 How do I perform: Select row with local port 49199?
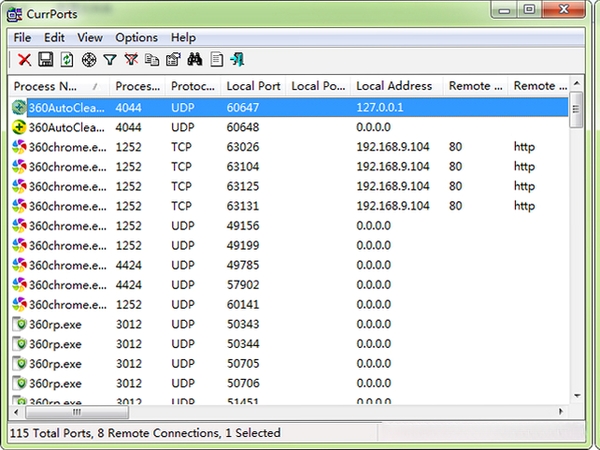(290, 245)
